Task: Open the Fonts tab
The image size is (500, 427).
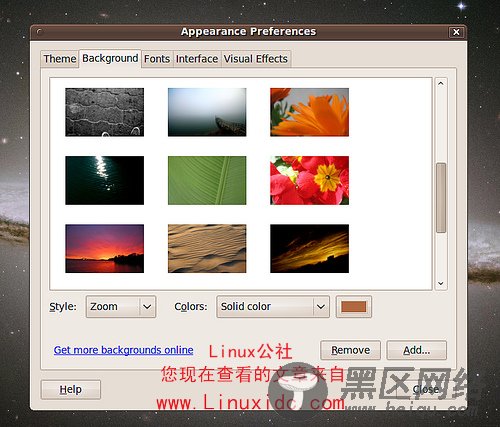Action: [157, 59]
